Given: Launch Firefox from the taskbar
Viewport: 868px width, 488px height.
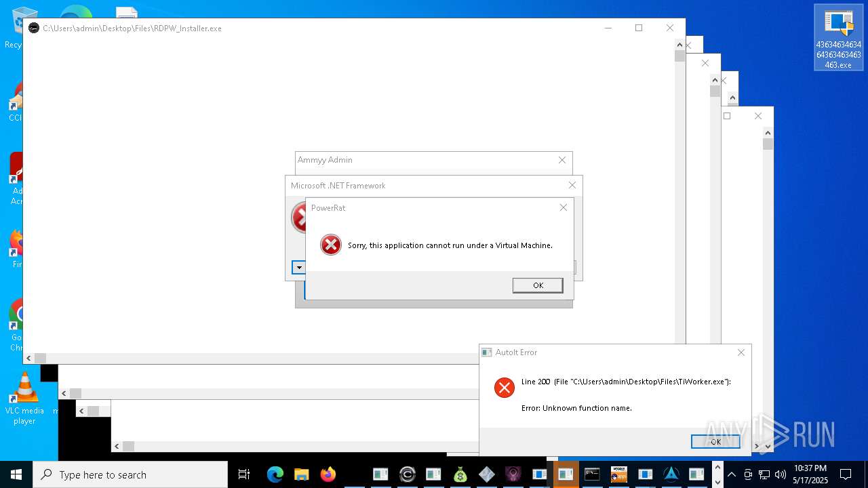Looking at the screenshot, I should click(x=328, y=474).
